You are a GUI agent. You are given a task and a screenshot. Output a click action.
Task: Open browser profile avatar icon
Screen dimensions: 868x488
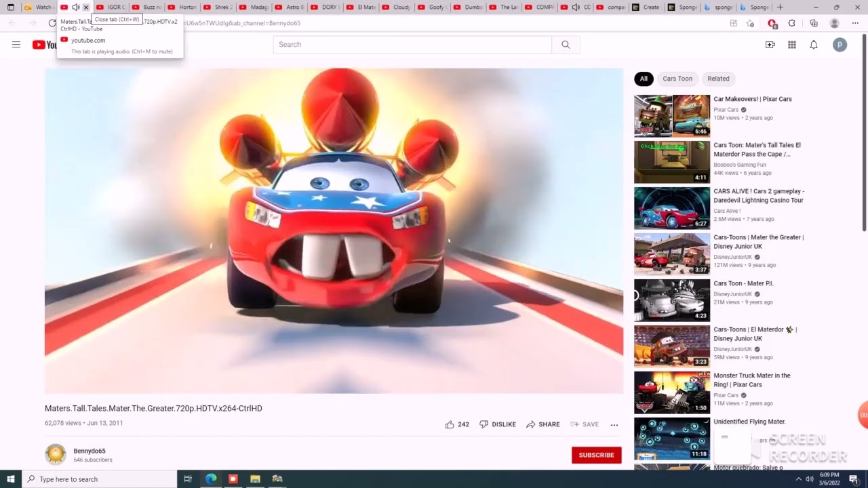click(x=835, y=23)
